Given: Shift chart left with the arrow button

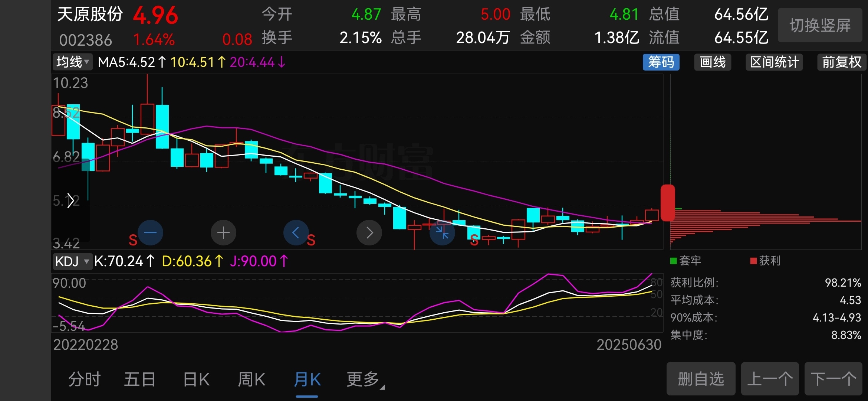Looking at the screenshot, I should pyautogui.click(x=296, y=233).
